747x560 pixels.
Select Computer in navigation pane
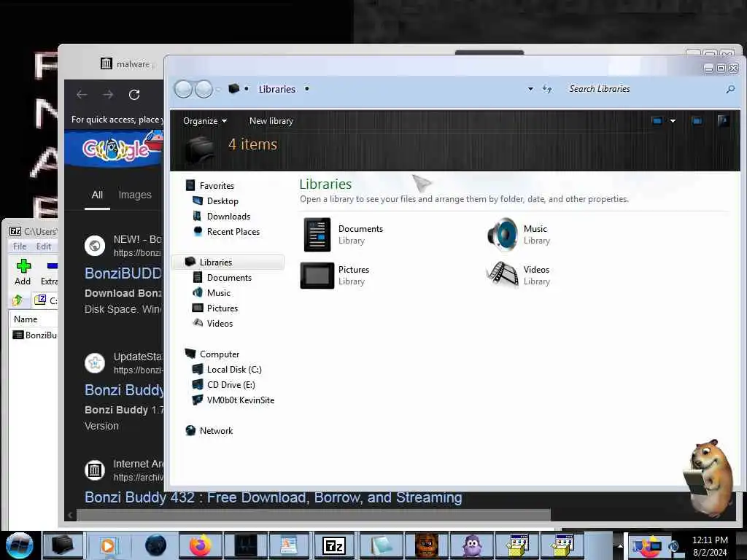pyautogui.click(x=219, y=354)
